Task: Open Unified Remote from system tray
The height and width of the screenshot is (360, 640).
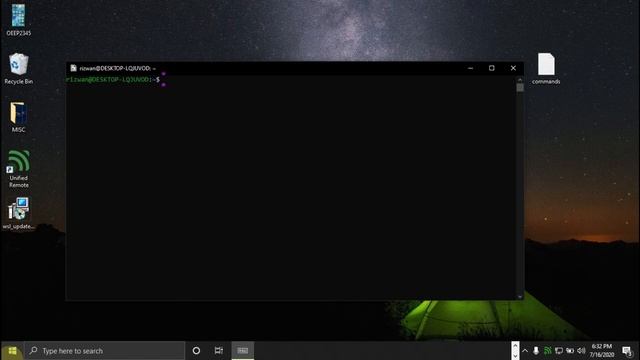Action: pyautogui.click(x=547, y=351)
